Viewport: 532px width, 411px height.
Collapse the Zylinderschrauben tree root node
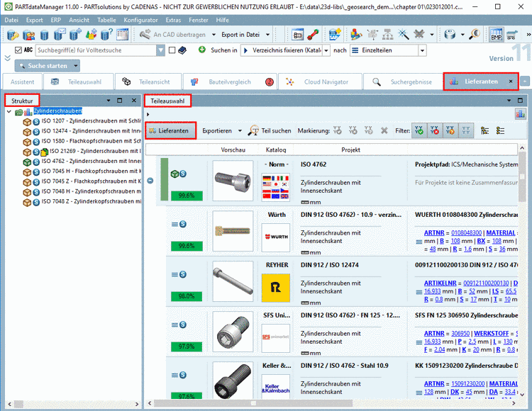9,111
